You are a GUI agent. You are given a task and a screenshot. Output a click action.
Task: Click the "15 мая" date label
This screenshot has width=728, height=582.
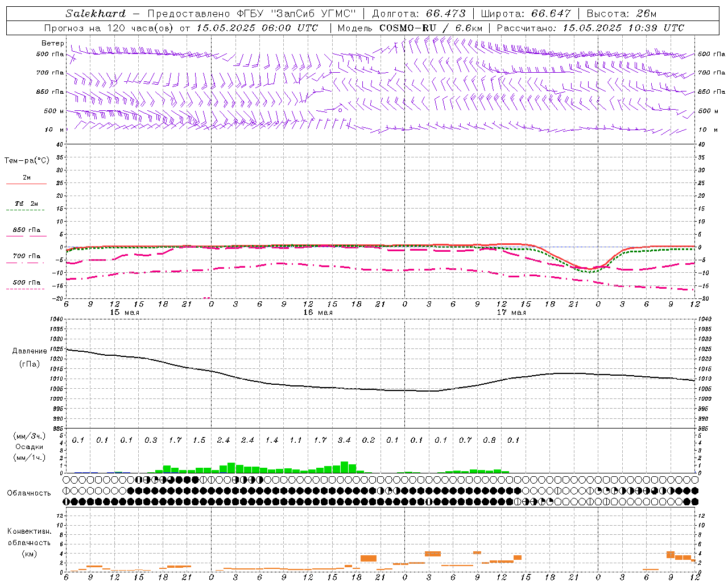(125, 313)
